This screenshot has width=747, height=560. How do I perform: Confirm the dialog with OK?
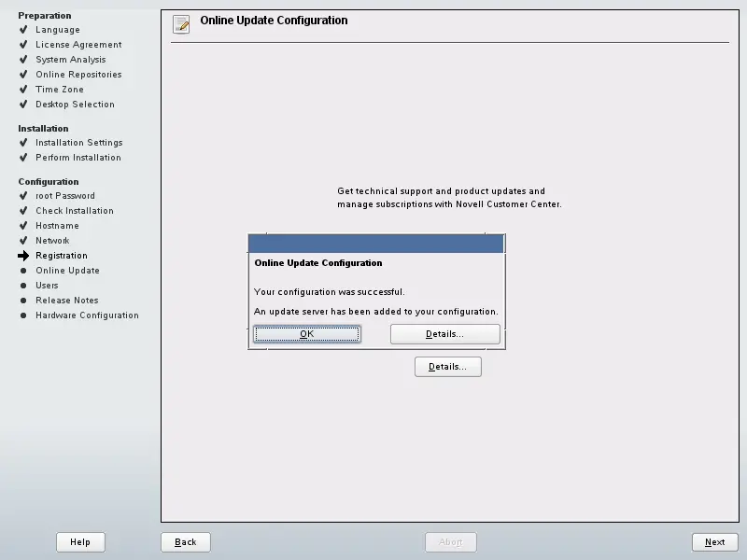pos(307,334)
